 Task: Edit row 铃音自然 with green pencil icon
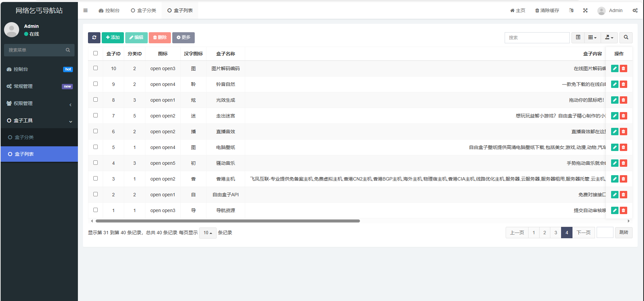click(x=615, y=84)
